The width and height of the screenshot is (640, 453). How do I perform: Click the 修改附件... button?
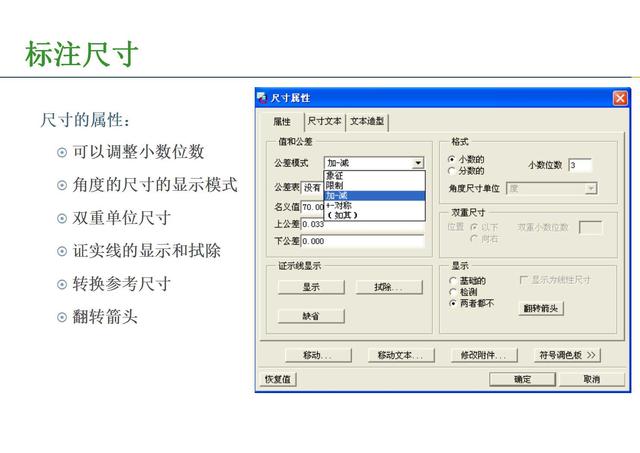tap(484, 355)
